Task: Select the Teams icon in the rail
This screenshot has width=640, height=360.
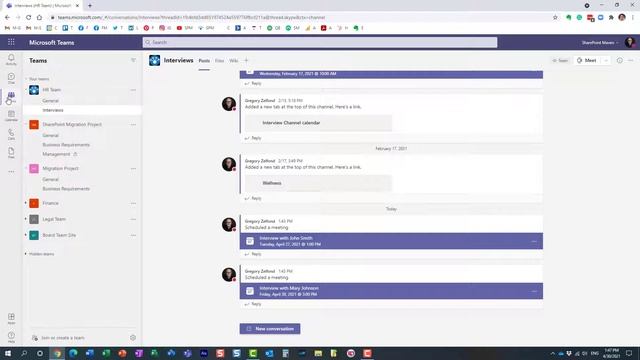Action: click(x=11, y=97)
